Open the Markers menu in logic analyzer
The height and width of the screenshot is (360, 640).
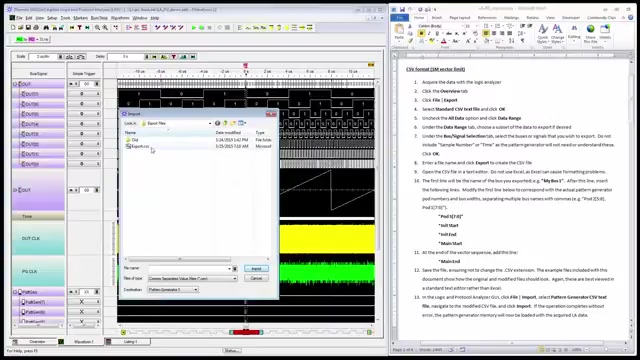(x=80, y=18)
